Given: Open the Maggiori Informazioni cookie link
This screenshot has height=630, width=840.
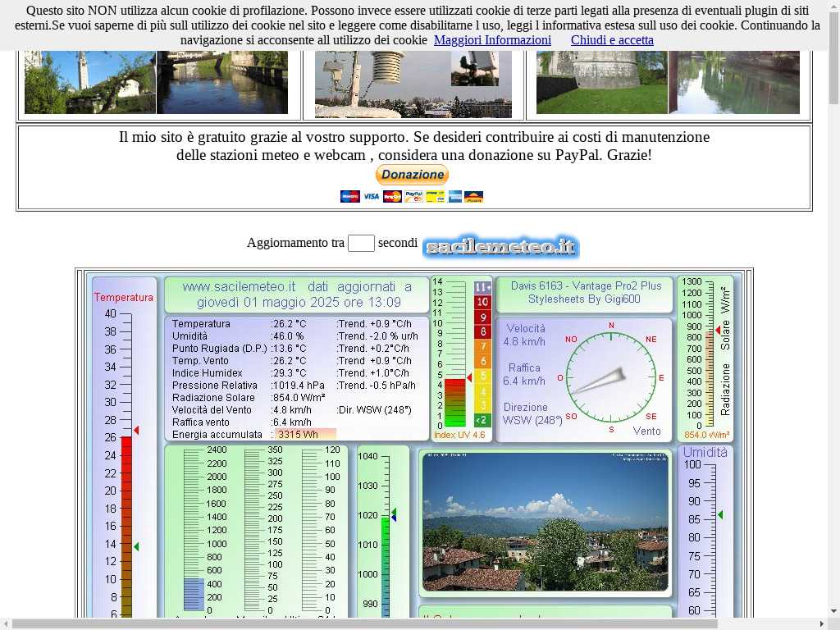Looking at the screenshot, I should pyautogui.click(x=492, y=40).
